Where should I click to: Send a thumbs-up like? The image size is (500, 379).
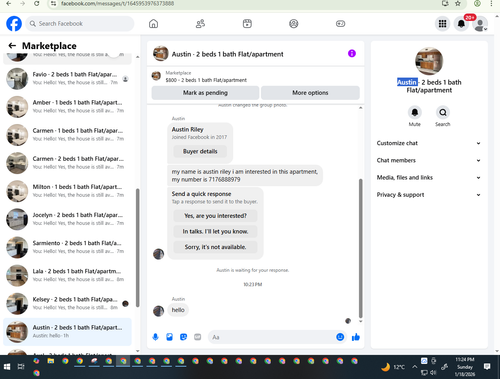356,337
